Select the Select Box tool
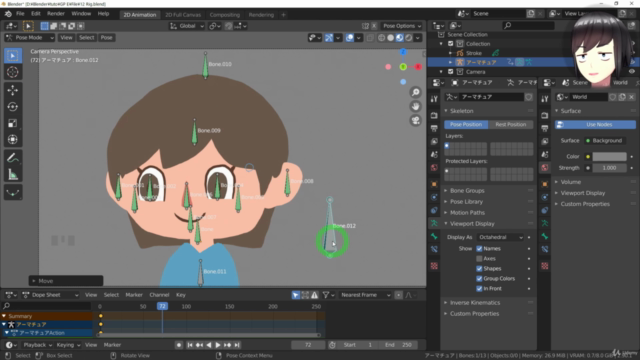The image size is (640, 360). coord(13,56)
